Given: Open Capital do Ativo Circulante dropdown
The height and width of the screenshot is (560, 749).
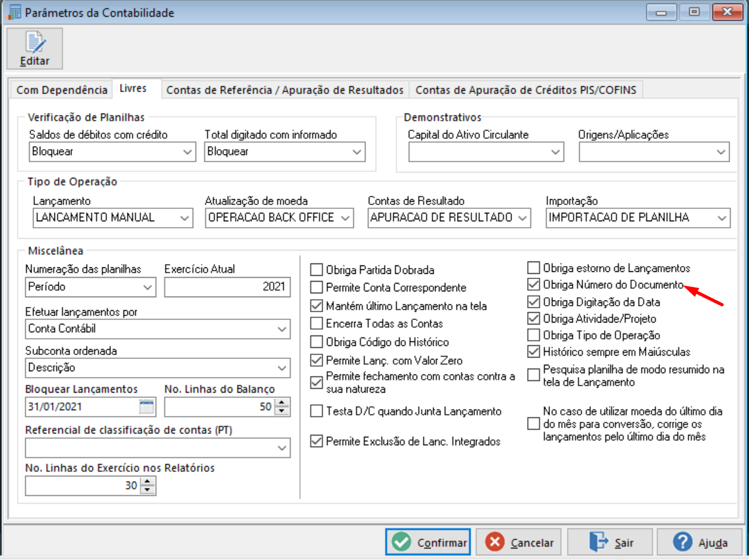Looking at the screenshot, I should point(554,152).
